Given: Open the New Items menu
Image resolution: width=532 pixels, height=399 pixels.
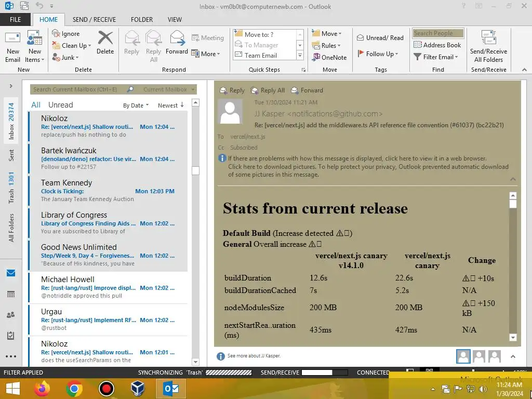Looking at the screenshot, I should [x=35, y=47].
